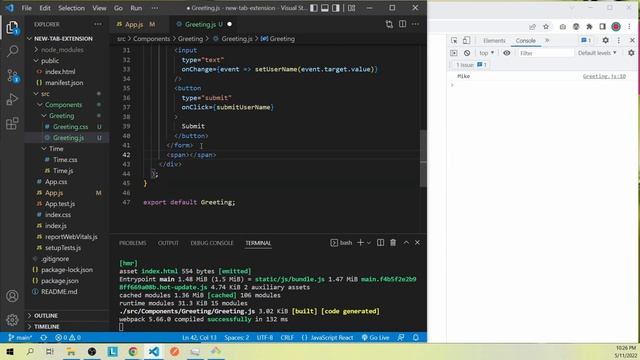Show the DevTools console sidebar
Screen dimensions: 640x360
[x=453, y=53]
